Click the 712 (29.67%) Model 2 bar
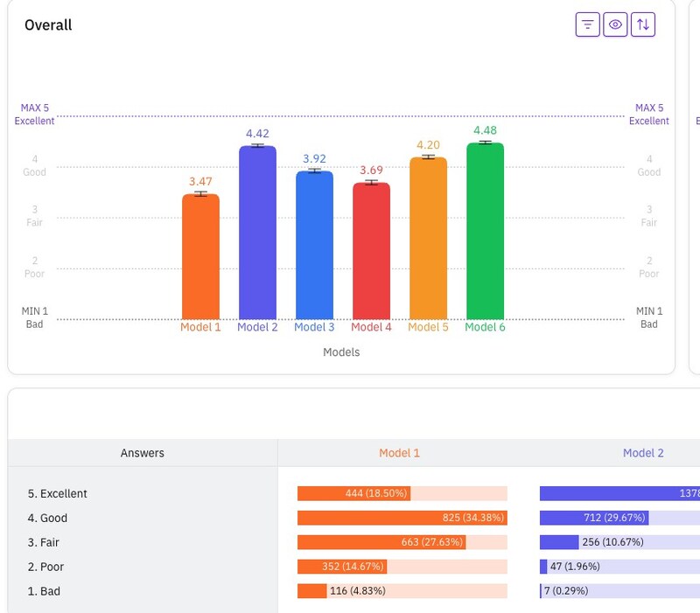The width and height of the screenshot is (700, 613). [x=594, y=518]
